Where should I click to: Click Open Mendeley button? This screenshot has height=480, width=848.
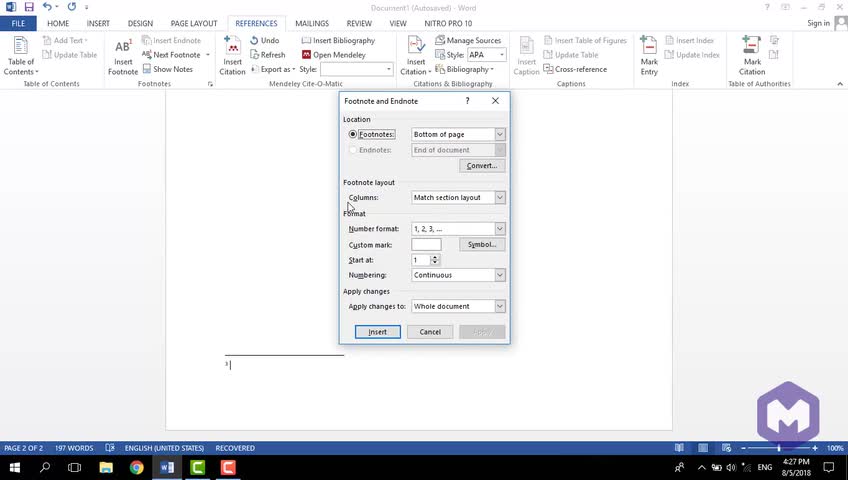point(334,55)
